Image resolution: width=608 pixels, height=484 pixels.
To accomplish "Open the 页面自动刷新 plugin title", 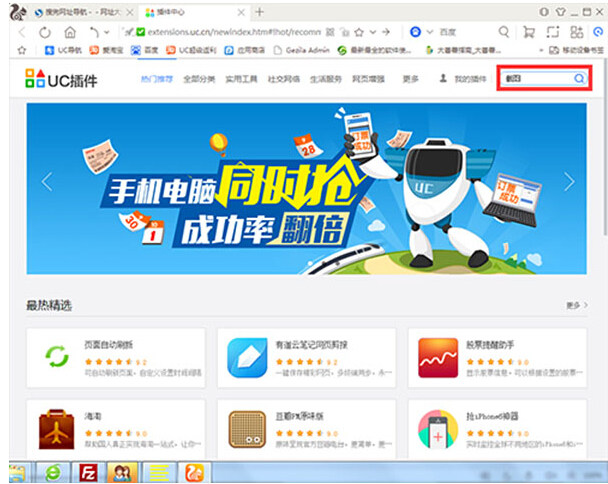I will pyautogui.click(x=109, y=345).
